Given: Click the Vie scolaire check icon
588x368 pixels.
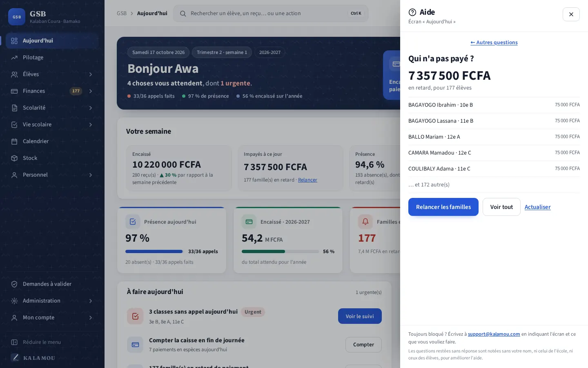Looking at the screenshot, I should [14, 125].
